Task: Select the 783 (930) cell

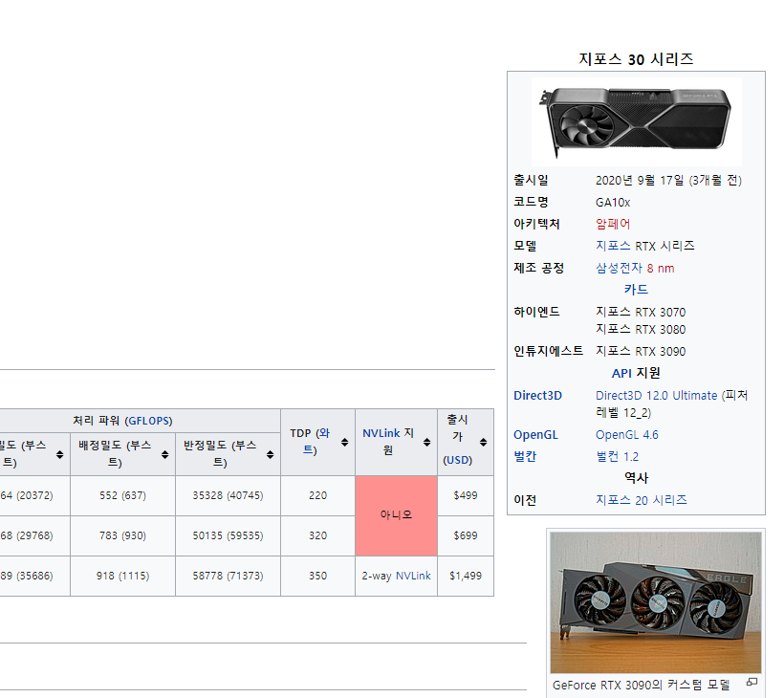Action: coord(123,535)
